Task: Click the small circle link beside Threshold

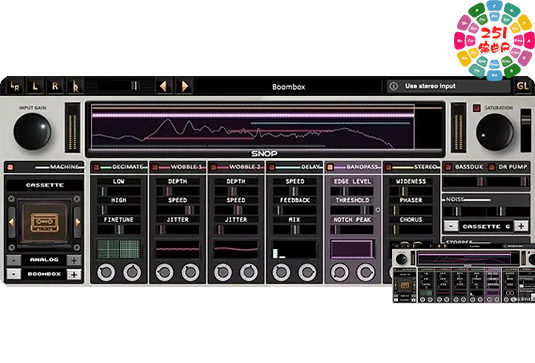Action: coord(378,210)
